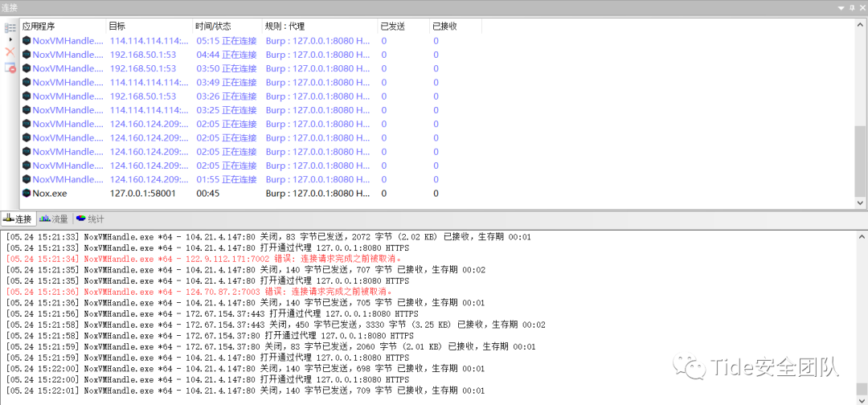Select log line with 705 字节 已接收
The width and height of the screenshot is (868, 405).
(246, 303)
